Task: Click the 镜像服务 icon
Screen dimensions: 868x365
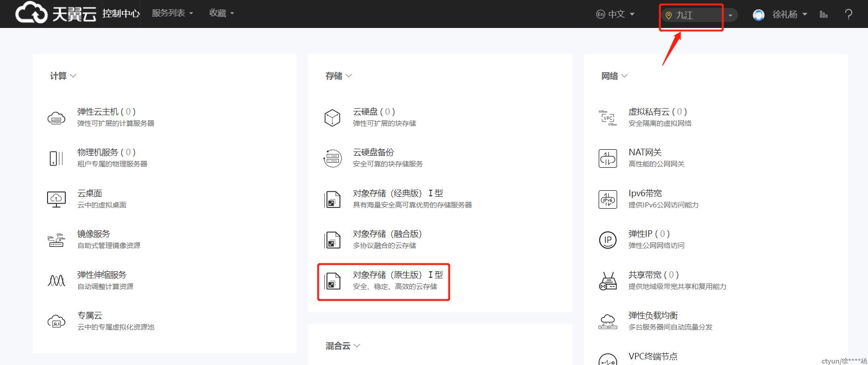Action: pos(56,240)
